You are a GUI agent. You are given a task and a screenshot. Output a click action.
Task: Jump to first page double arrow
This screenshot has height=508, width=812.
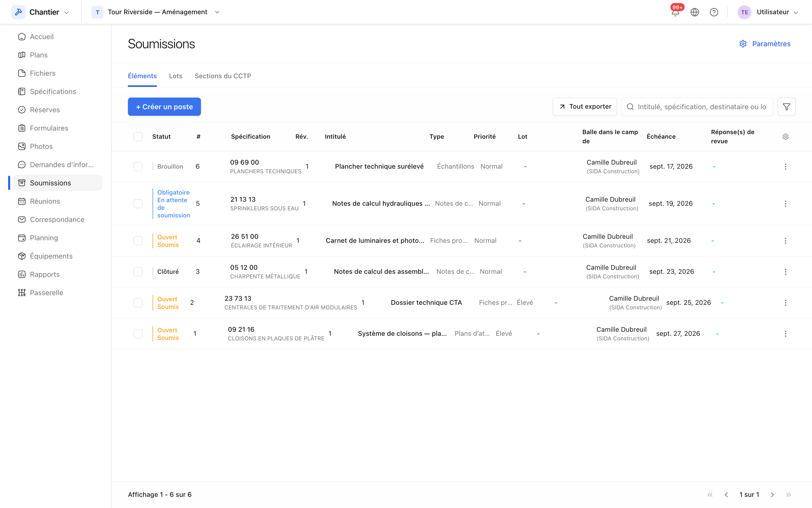click(710, 495)
